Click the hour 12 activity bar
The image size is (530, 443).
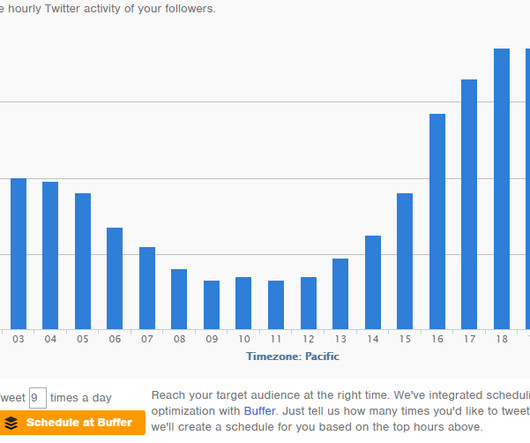pos(309,303)
